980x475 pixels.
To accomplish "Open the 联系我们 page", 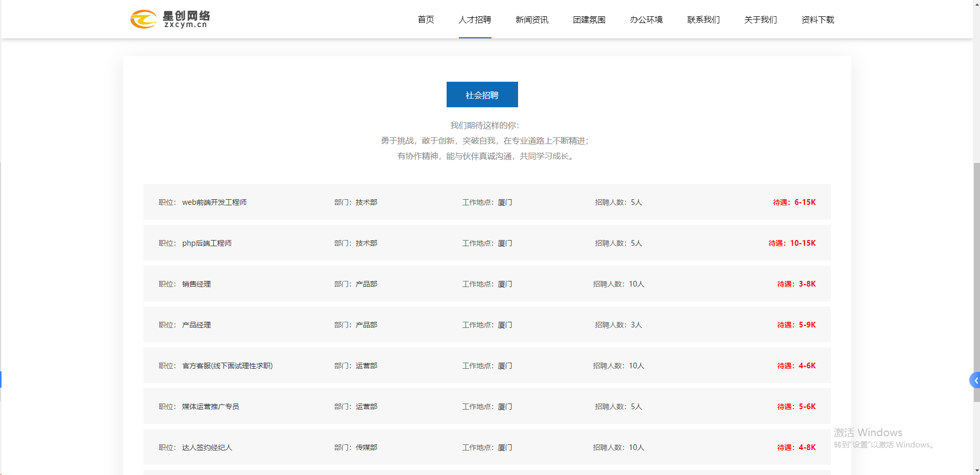I will (703, 19).
